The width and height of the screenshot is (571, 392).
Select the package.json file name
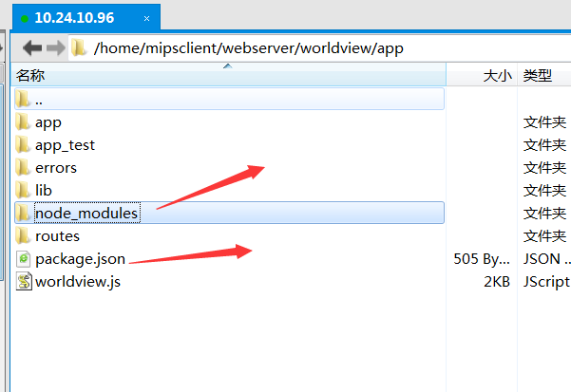point(80,259)
